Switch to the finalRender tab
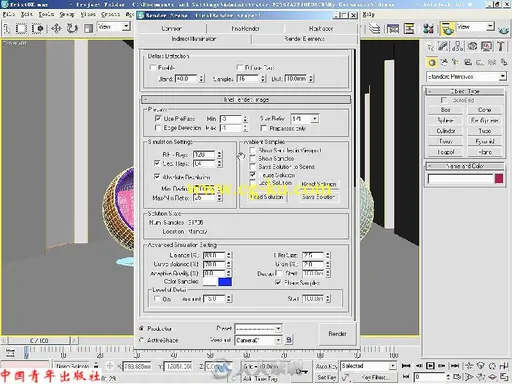 (245, 29)
